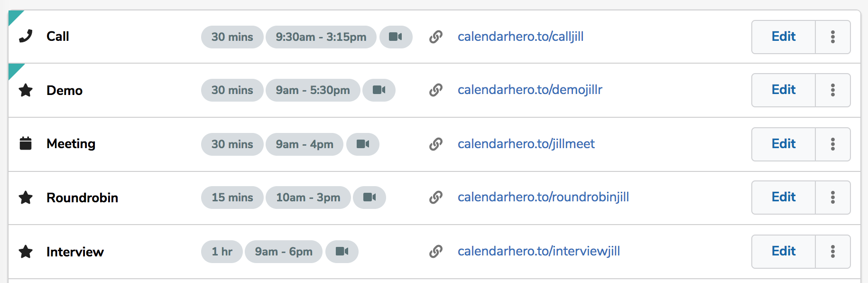
Task: Edit the Roundrobin meeting type
Action: pyautogui.click(x=783, y=198)
